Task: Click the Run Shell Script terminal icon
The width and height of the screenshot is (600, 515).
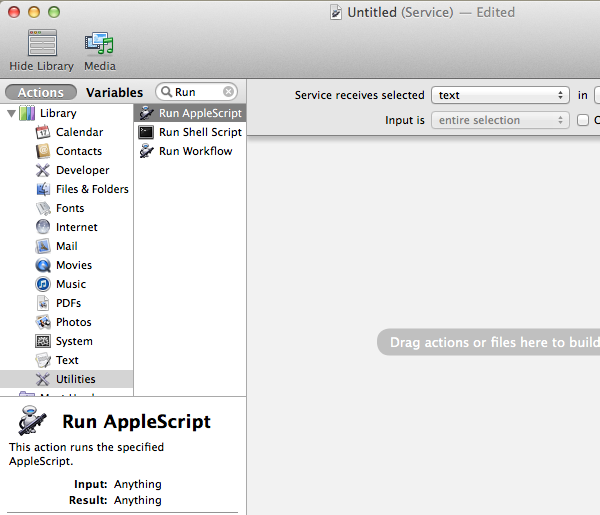Action: click(x=146, y=132)
